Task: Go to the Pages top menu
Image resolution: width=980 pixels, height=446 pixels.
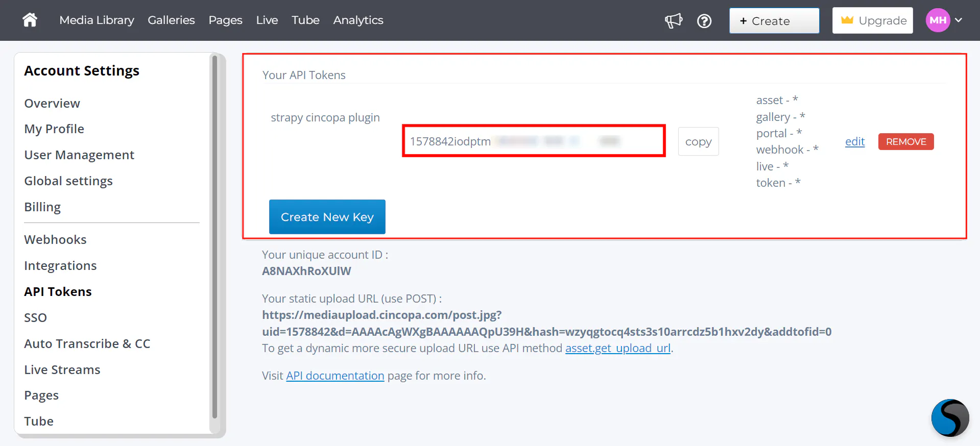Action: point(225,20)
